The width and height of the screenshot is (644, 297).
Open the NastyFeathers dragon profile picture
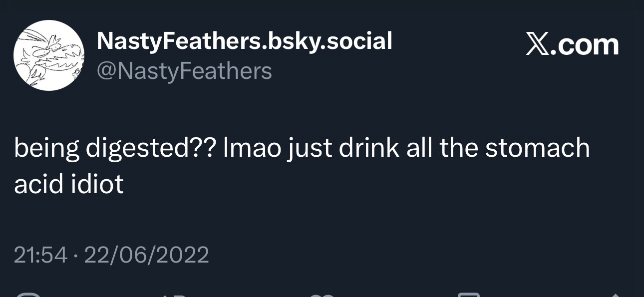pyautogui.click(x=49, y=55)
